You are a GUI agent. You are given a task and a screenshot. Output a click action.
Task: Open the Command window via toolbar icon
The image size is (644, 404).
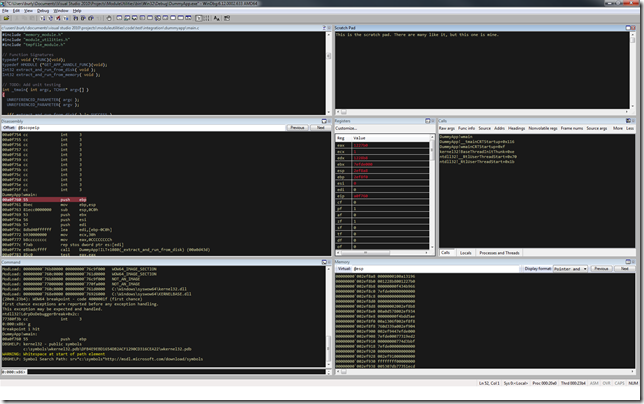click(119, 18)
